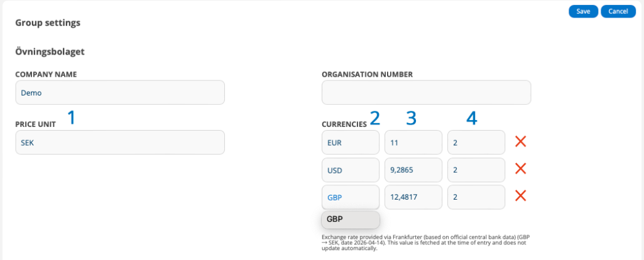
Task: Select the USD currency code field
Action: coord(351,170)
